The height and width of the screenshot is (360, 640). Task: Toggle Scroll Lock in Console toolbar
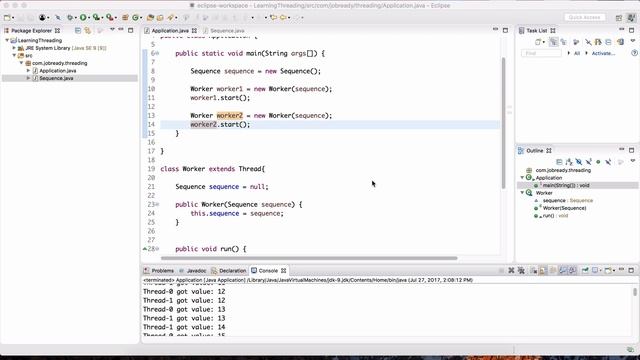click(x=543, y=271)
